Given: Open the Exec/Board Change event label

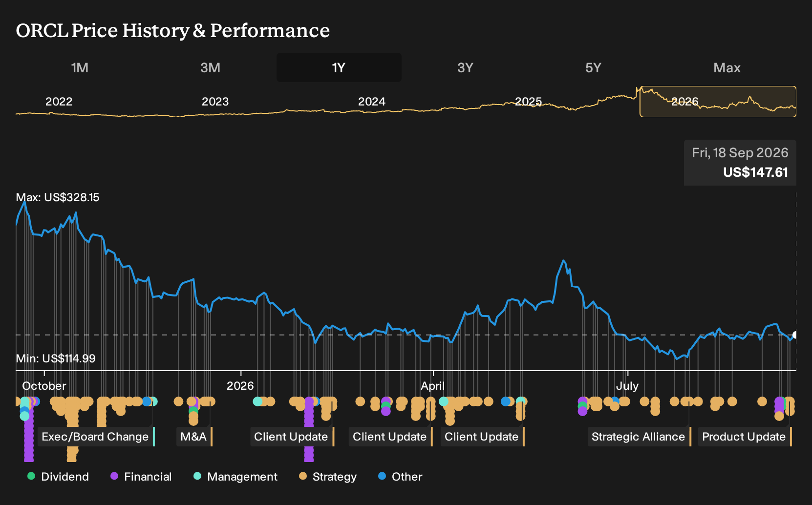Looking at the screenshot, I should tap(96, 437).
